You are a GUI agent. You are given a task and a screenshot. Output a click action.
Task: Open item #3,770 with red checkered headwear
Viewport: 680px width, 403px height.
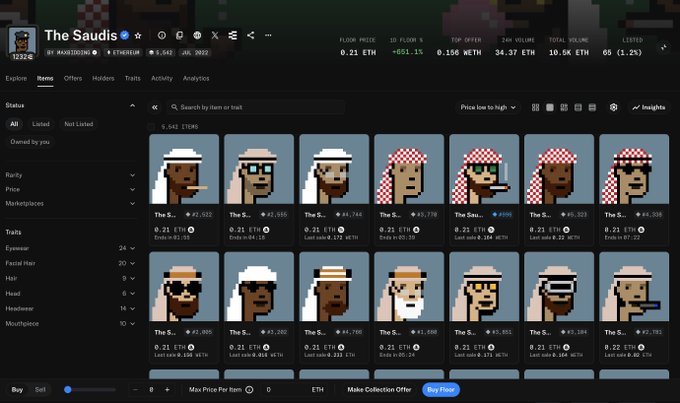click(409, 190)
